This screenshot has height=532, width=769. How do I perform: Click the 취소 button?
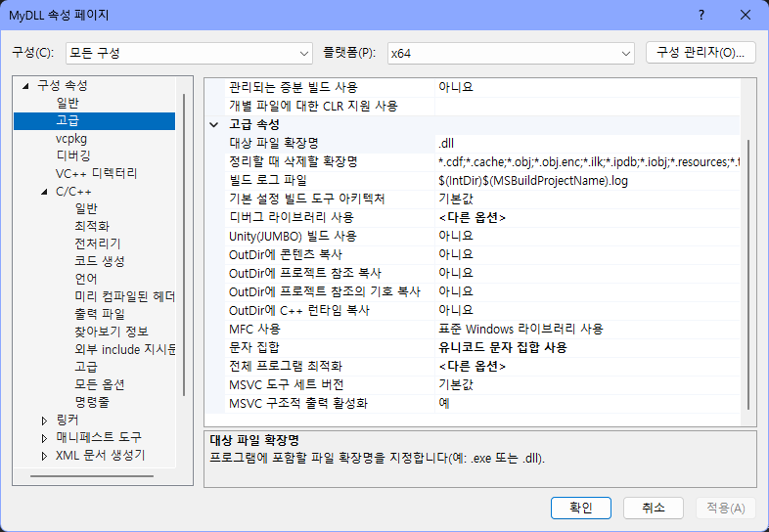(653, 508)
